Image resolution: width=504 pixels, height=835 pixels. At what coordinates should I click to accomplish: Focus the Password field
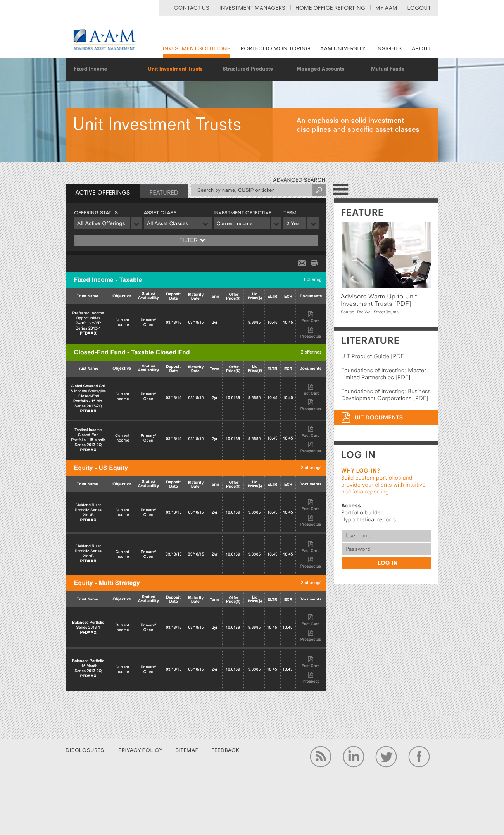click(387, 549)
